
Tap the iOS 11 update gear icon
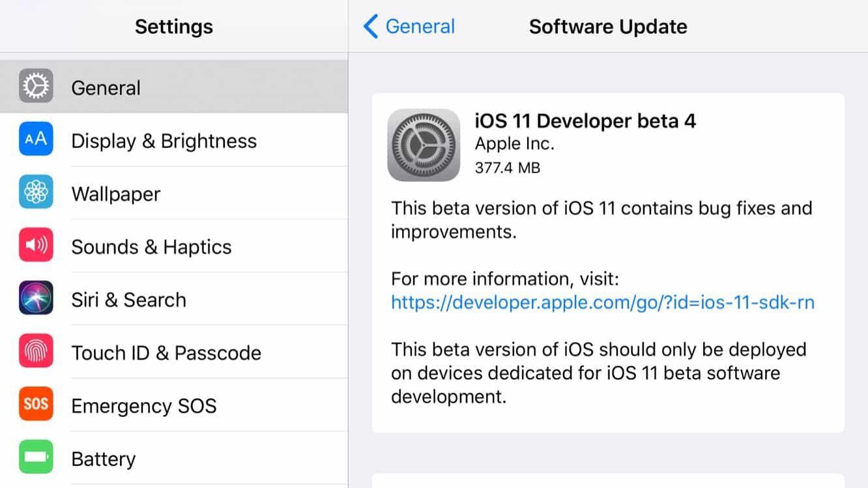(424, 145)
